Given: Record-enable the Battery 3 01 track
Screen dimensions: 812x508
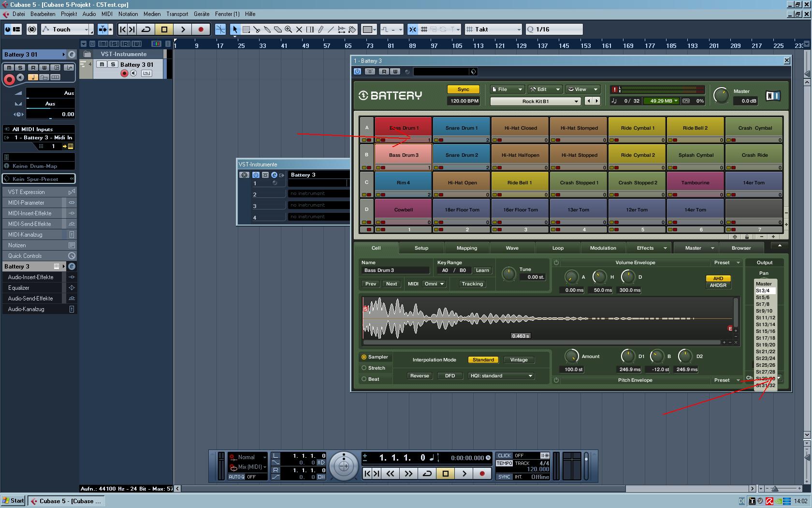Looking at the screenshot, I should click(124, 74).
